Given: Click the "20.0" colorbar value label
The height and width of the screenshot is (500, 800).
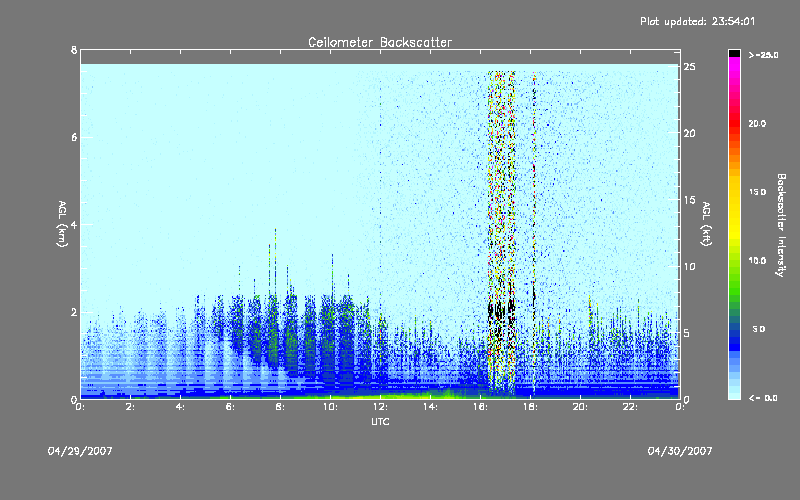Looking at the screenshot, I should (757, 123).
